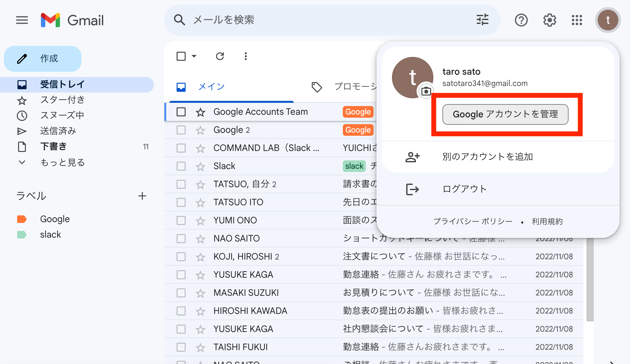Open the お見積りについて email subject
Screen dimensions: 630x364
pyautogui.click(x=378, y=293)
